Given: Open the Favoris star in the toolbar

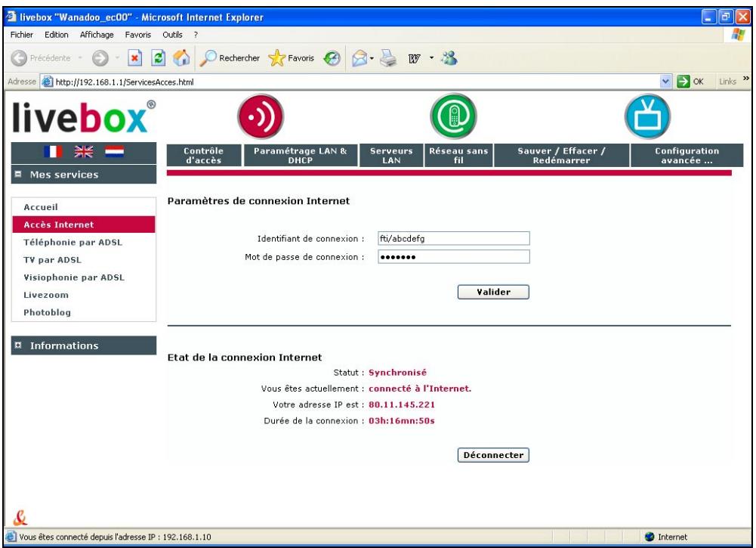Looking at the screenshot, I should click(292, 58).
